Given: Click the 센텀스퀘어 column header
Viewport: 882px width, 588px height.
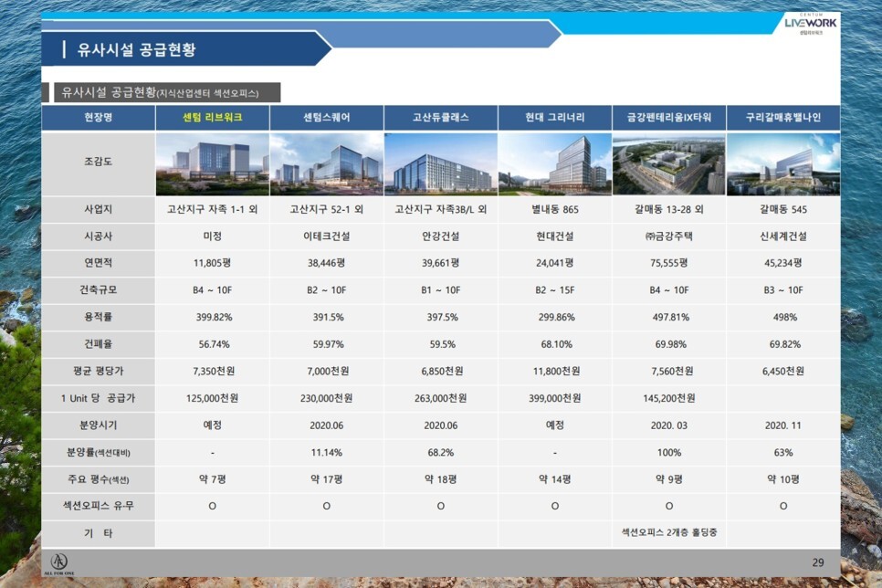Looking at the screenshot, I should (x=326, y=118).
